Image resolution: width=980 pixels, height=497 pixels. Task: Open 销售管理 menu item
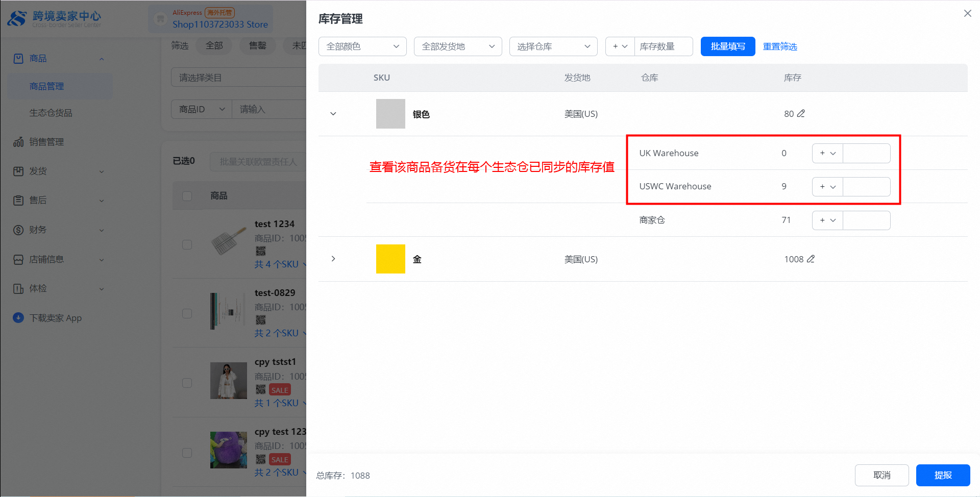coord(46,142)
